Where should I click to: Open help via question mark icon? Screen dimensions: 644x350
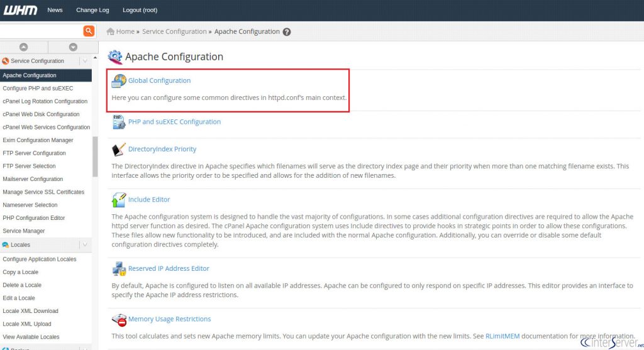287,32
